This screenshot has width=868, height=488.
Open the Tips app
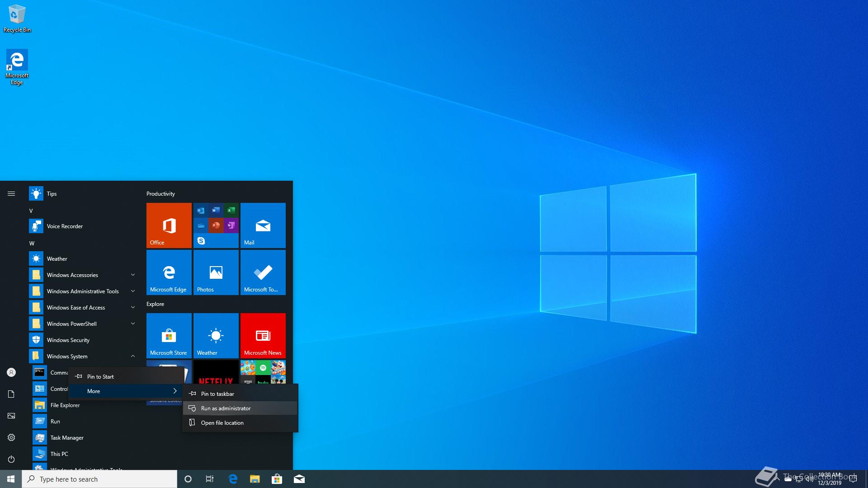tap(82, 194)
